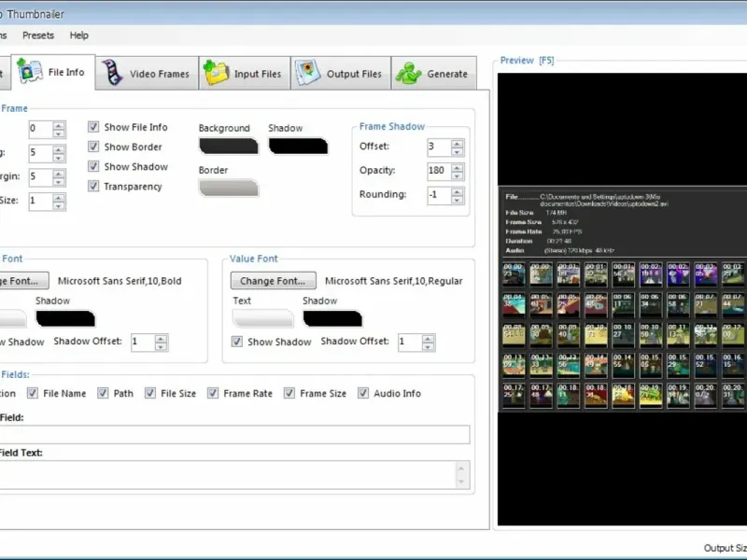
Task: Click the Microsoft Sans Serif,10,Bold text
Action: [x=120, y=281]
